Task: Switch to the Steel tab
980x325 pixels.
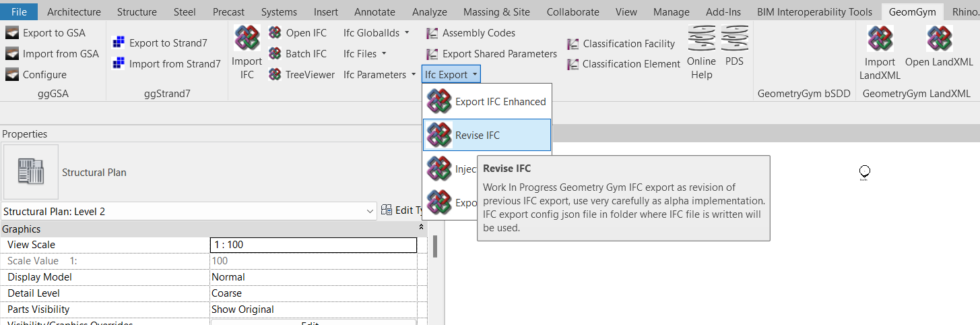Action: tap(185, 11)
